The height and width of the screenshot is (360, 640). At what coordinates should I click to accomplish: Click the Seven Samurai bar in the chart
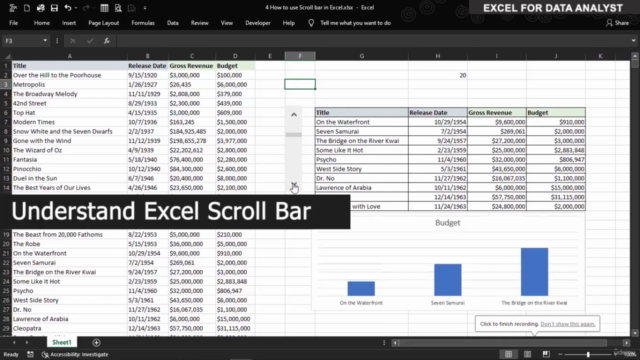[448, 280]
